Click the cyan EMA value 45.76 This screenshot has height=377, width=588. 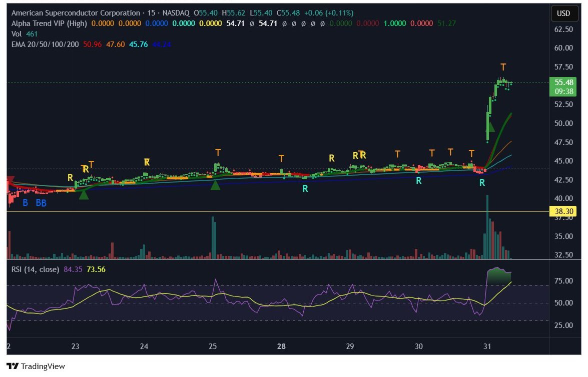(x=139, y=44)
